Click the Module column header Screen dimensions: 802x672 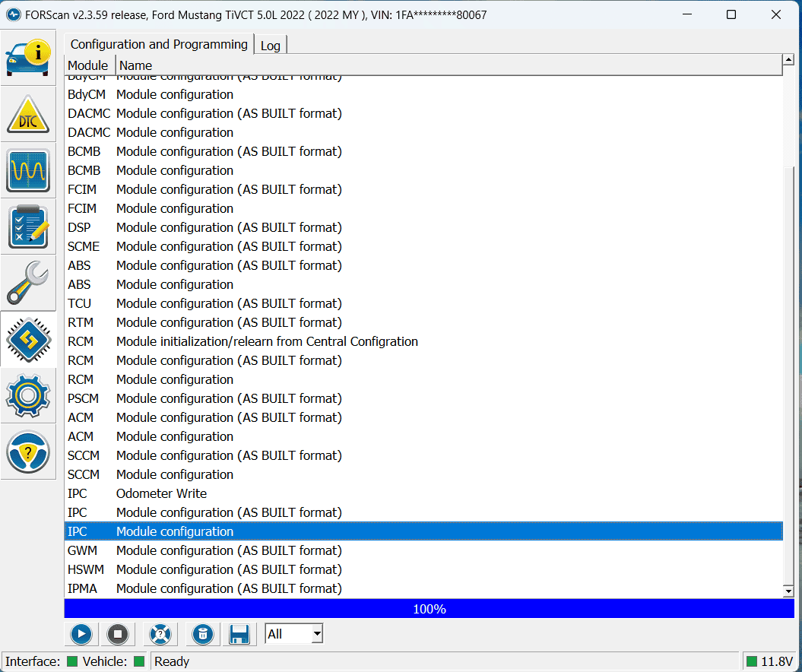point(90,65)
